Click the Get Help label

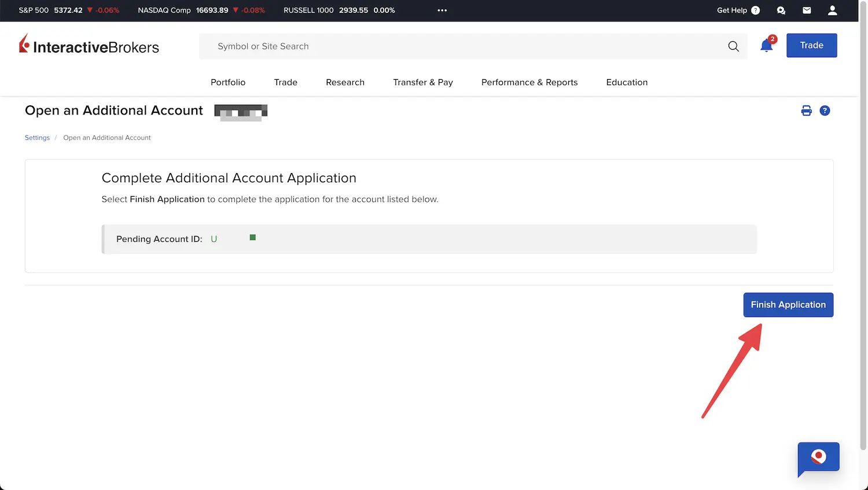tap(731, 10)
